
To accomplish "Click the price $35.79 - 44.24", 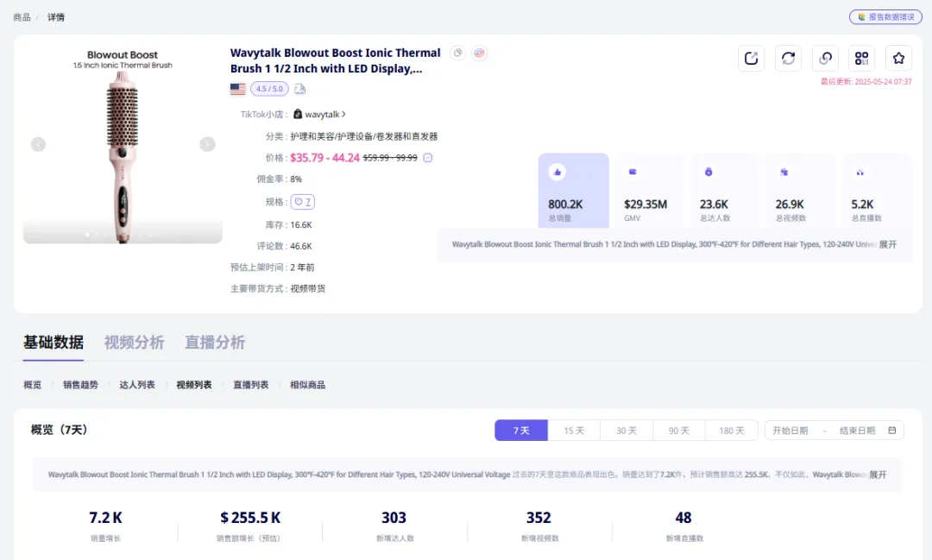I will tap(324, 158).
